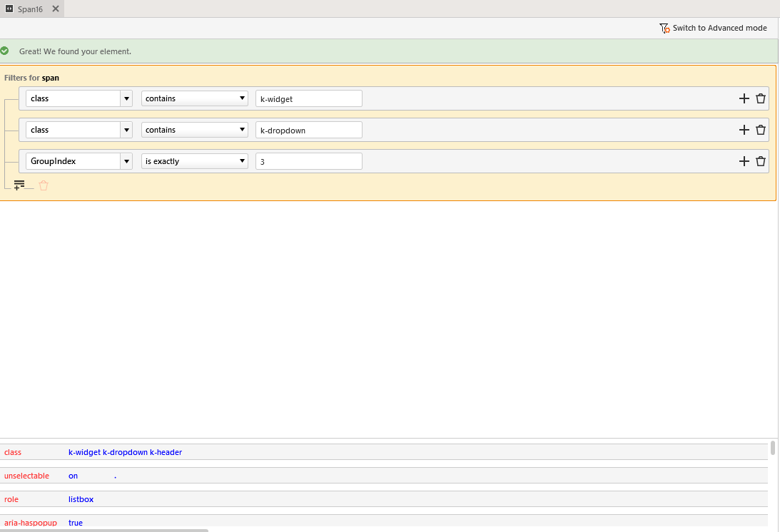Expand the first class attribute dropdown arrow

(x=126, y=98)
